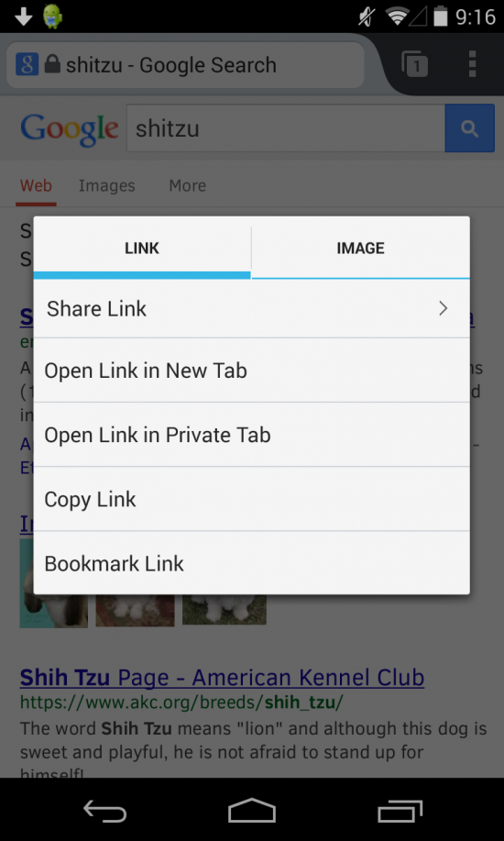Choose Open Link in New Tab
The image size is (504, 841).
tap(251, 371)
